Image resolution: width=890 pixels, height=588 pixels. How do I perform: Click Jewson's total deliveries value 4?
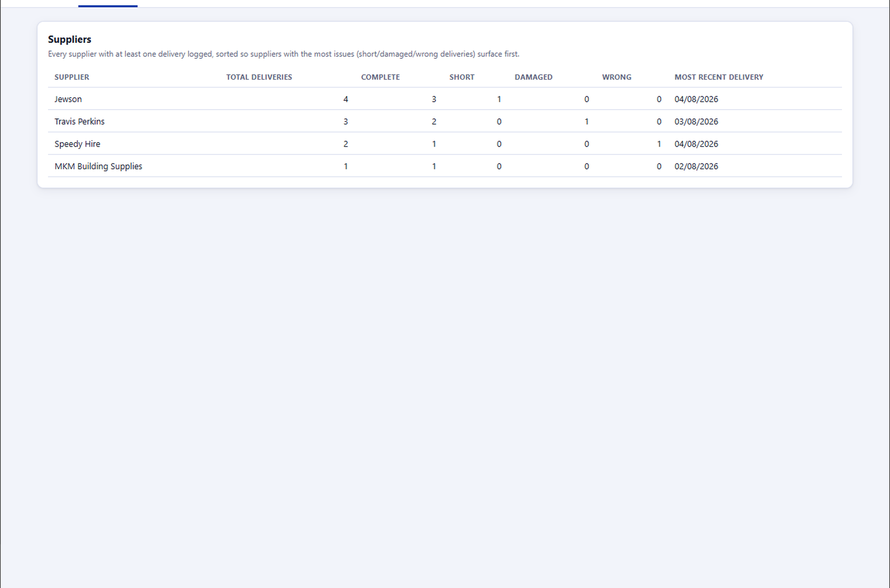tap(346, 99)
